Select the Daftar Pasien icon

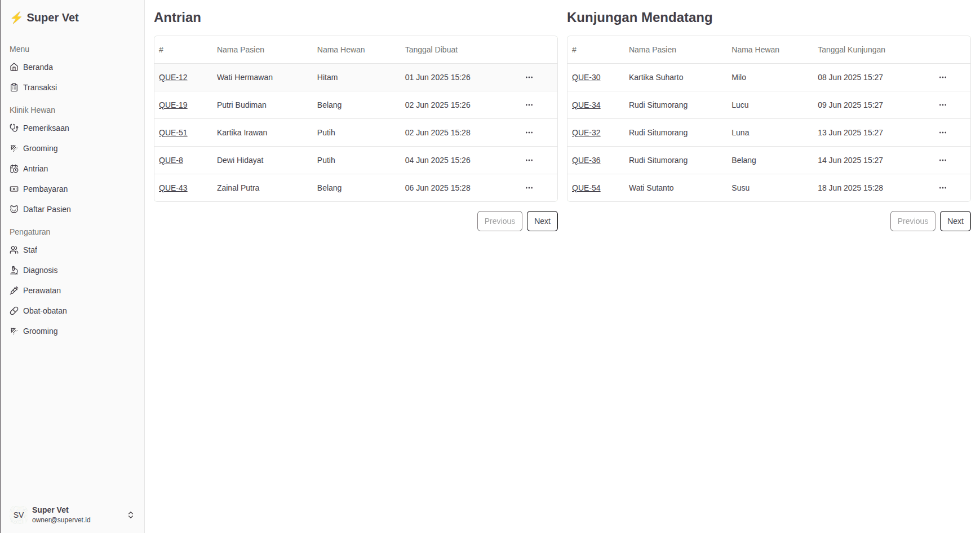tap(14, 209)
